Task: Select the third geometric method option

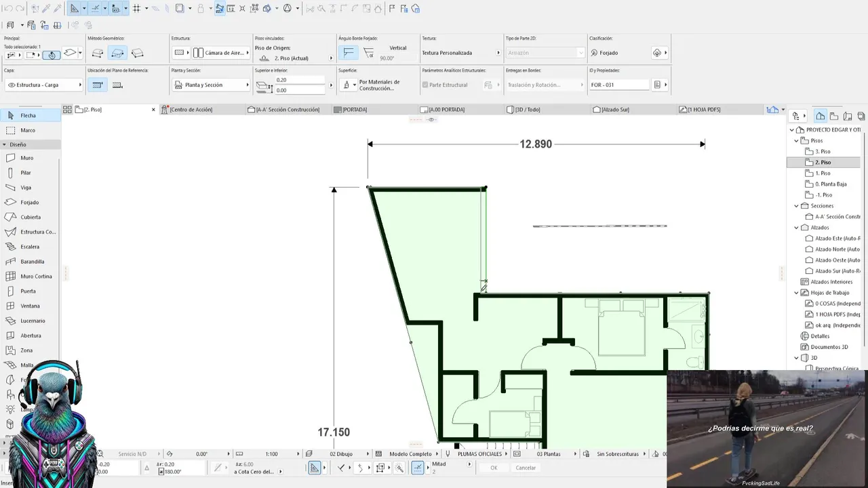Action: pyautogui.click(x=138, y=53)
